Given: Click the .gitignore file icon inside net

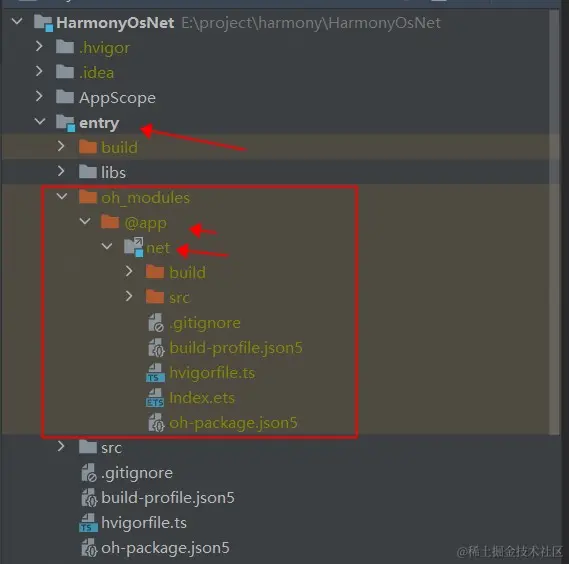Looking at the screenshot, I should [x=156, y=323].
